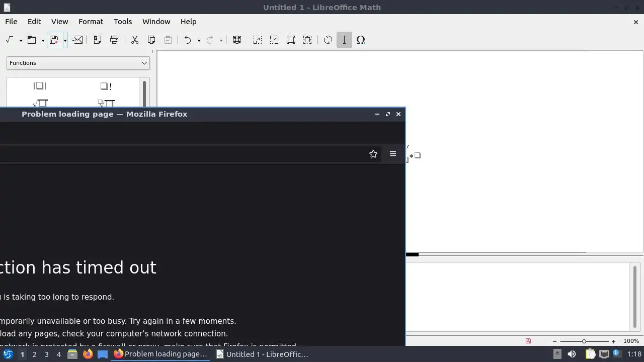
Task: Select the Untitled 1 LibreOffice taskbar entry
Action: coord(263,354)
